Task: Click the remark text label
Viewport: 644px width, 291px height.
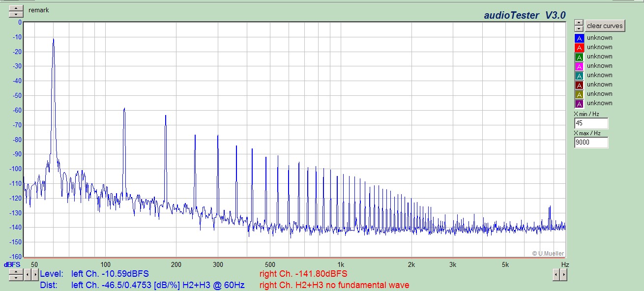Action: coord(39,10)
